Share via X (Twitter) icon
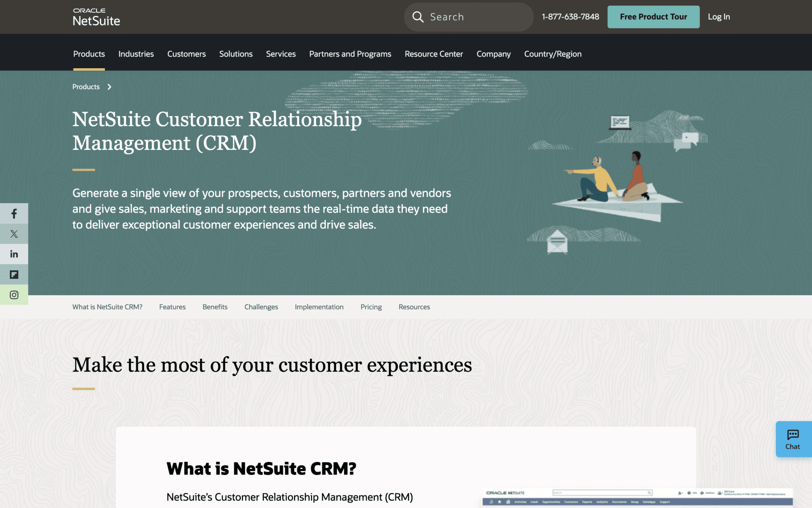The height and width of the screenshot is (508, 812). point(14,234)
